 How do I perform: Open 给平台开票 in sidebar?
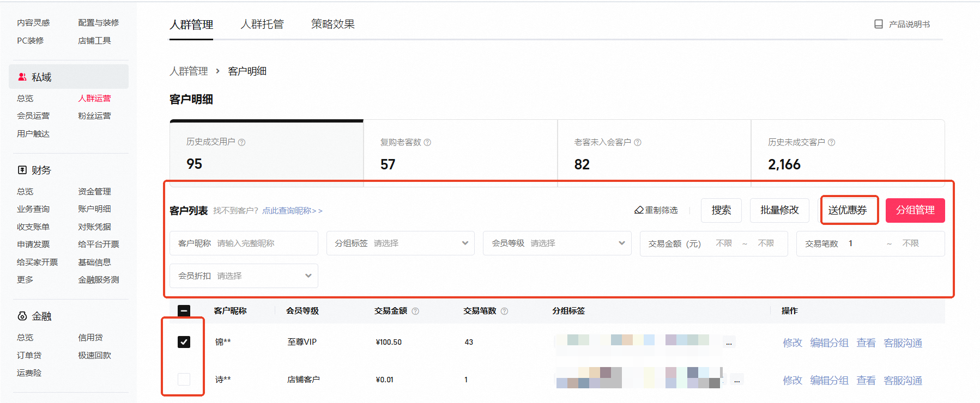[x=99, y=244]
